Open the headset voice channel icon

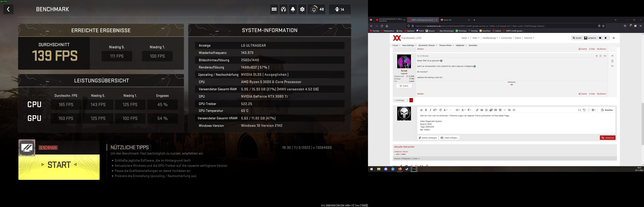tap(283, 9)
